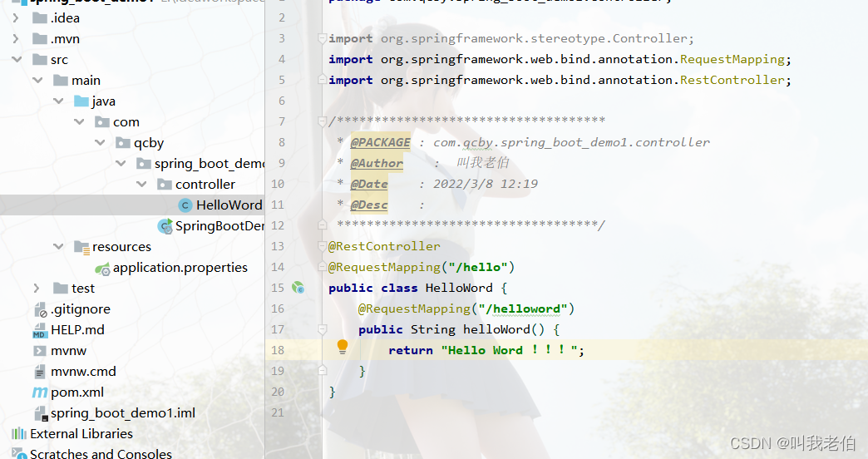Click the External Libraries icon
868x459 pixels.
19,433
